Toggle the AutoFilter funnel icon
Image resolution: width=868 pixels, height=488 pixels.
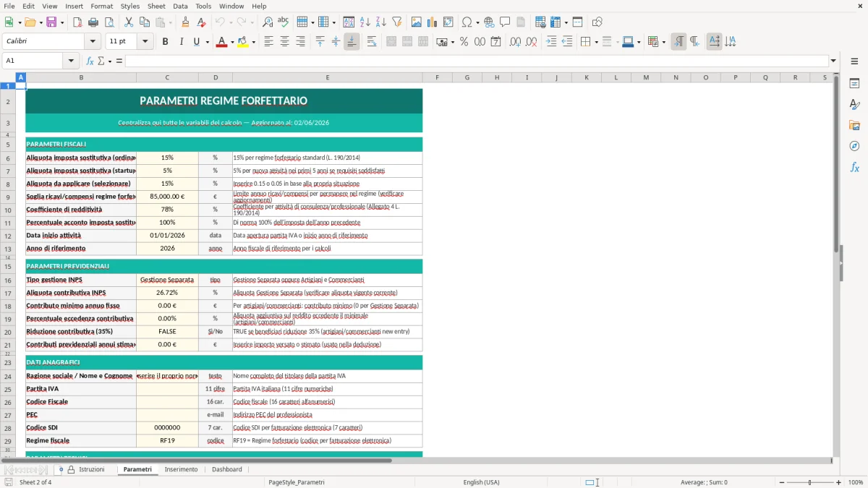396,22
